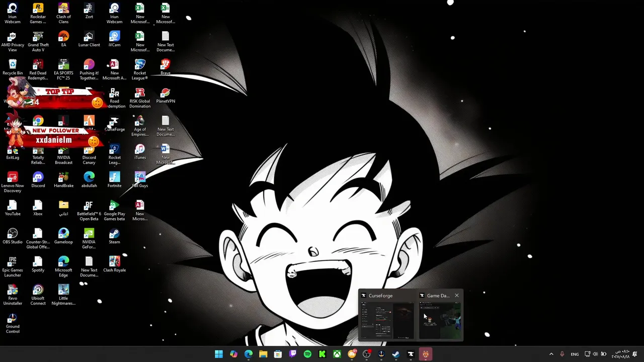Select the Clash Royale shortcut
644x362 pixels.
point(114,264)
